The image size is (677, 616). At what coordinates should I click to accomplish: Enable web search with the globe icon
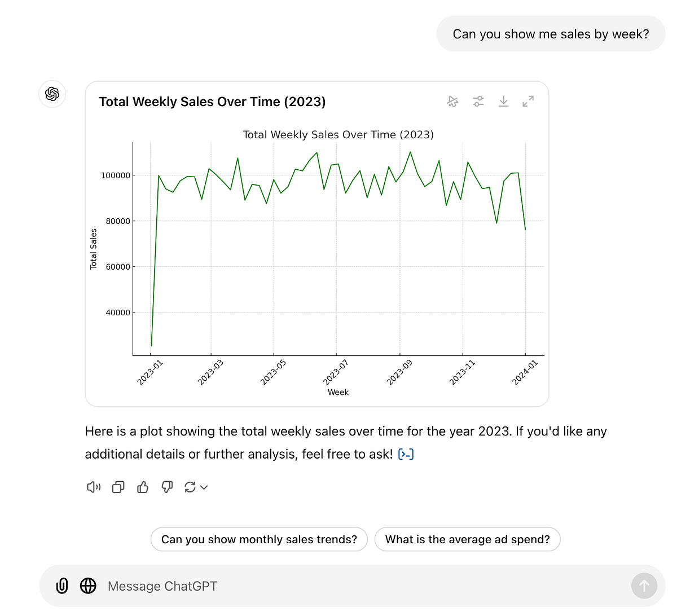click(89, 586)
